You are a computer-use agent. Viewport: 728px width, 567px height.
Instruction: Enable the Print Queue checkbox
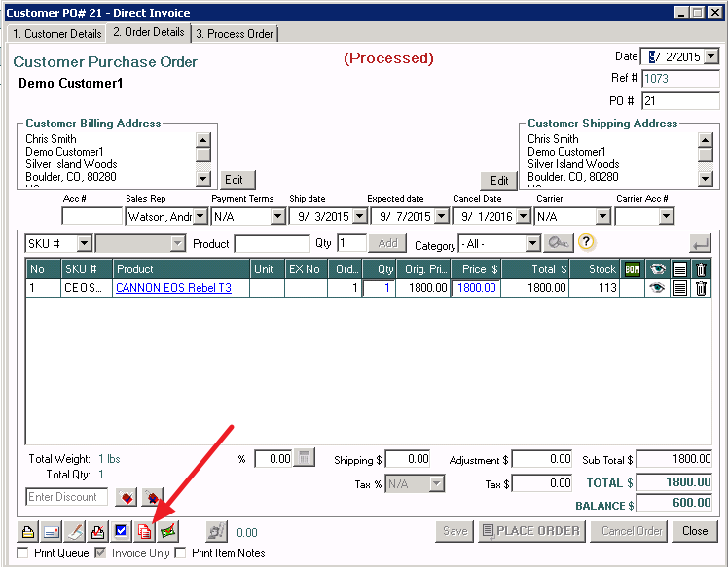coord(22,553)
